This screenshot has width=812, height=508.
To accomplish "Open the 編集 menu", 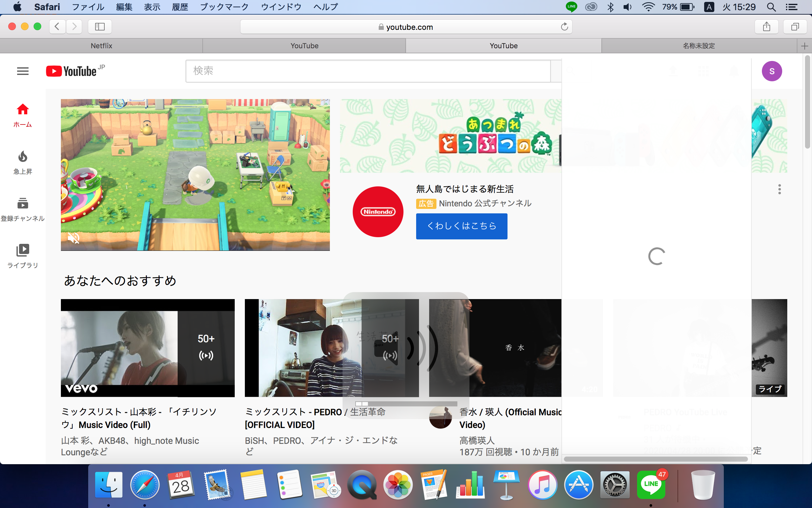I will click(124, 7).
